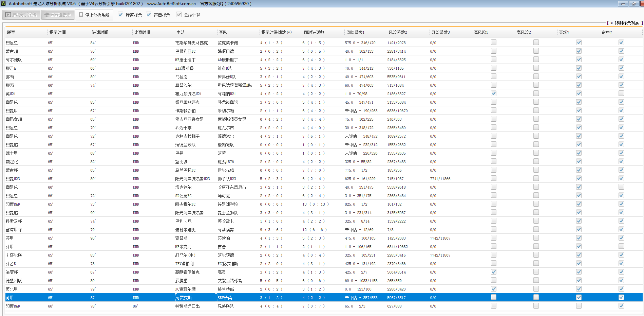Sort by the 风险系数1 column header

355,32
